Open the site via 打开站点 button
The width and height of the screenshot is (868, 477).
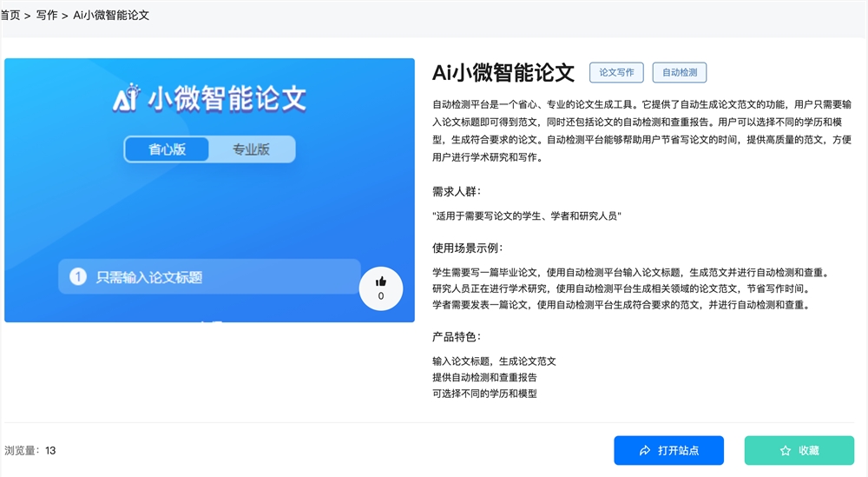668,450
